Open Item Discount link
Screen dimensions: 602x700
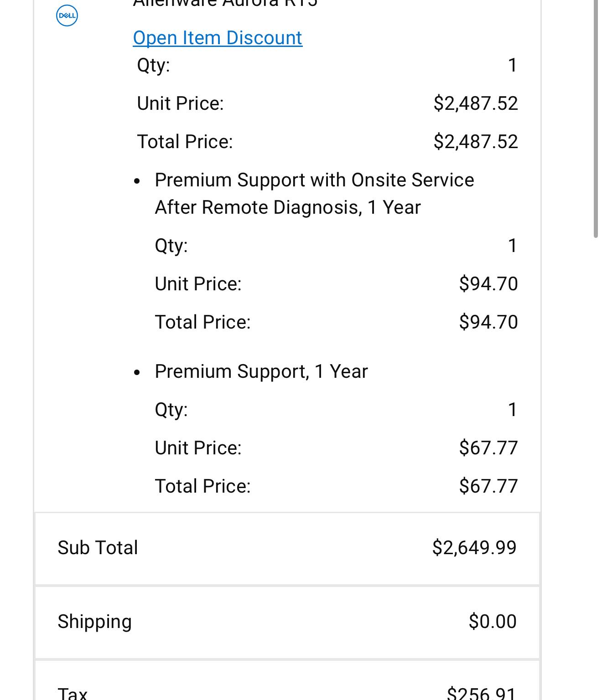[x=217, y=37]
